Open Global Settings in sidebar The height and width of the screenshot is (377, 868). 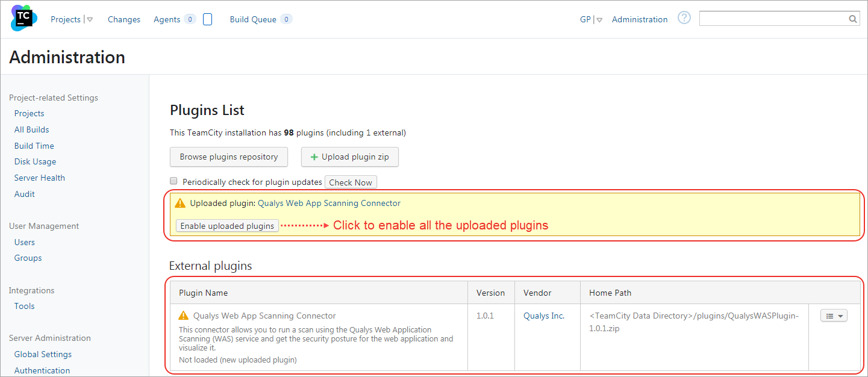[43, 354]
